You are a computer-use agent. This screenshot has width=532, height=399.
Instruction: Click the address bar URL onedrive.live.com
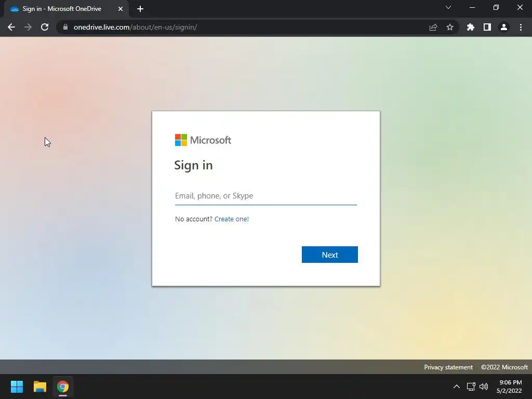136,27
